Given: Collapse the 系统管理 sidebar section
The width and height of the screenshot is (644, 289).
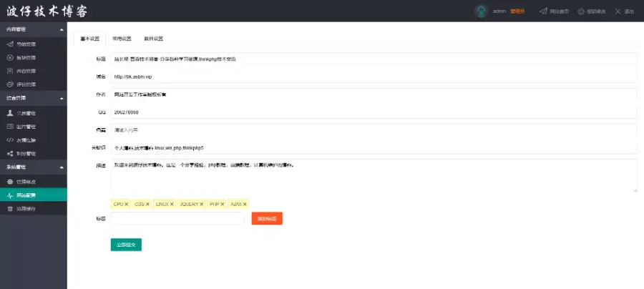Looking at the screenshot, I should [62, 167].
